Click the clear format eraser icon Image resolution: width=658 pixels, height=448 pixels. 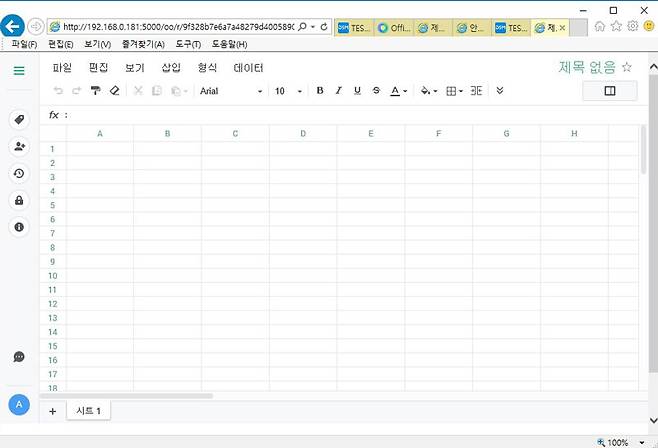pos(114,91)
